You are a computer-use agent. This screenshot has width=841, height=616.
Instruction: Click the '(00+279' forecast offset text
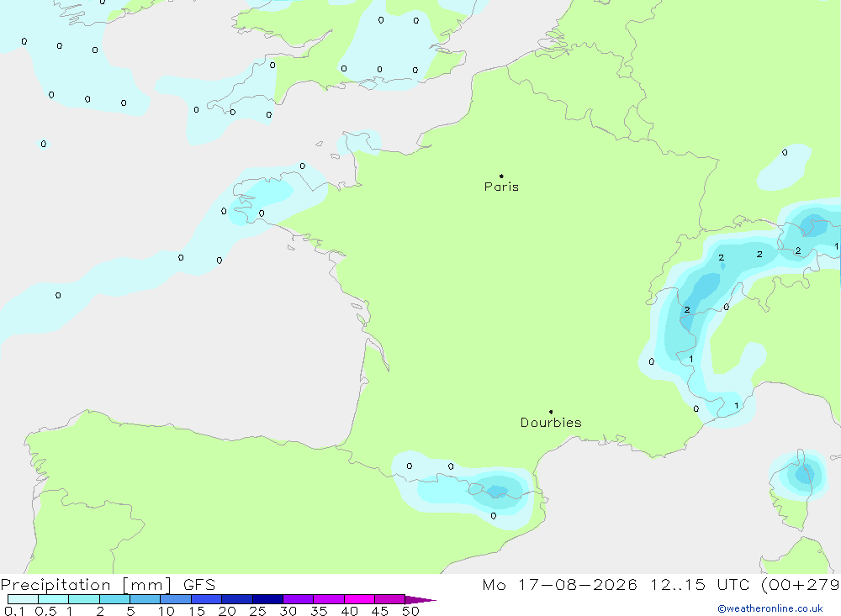pos(801,585)
